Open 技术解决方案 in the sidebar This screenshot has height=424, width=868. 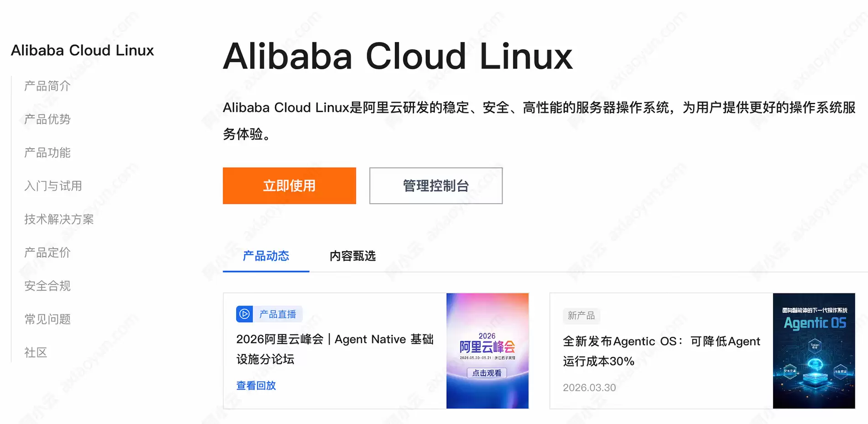[x=59, y=219]
